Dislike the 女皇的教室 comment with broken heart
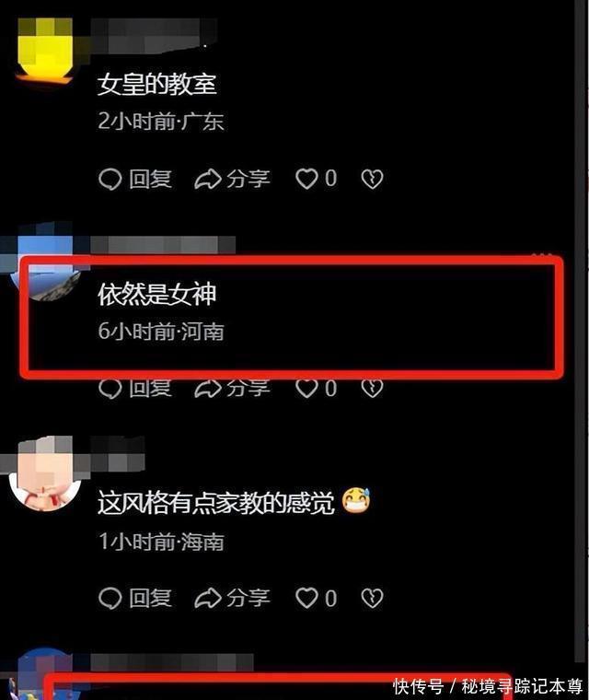 click(372, 180)
